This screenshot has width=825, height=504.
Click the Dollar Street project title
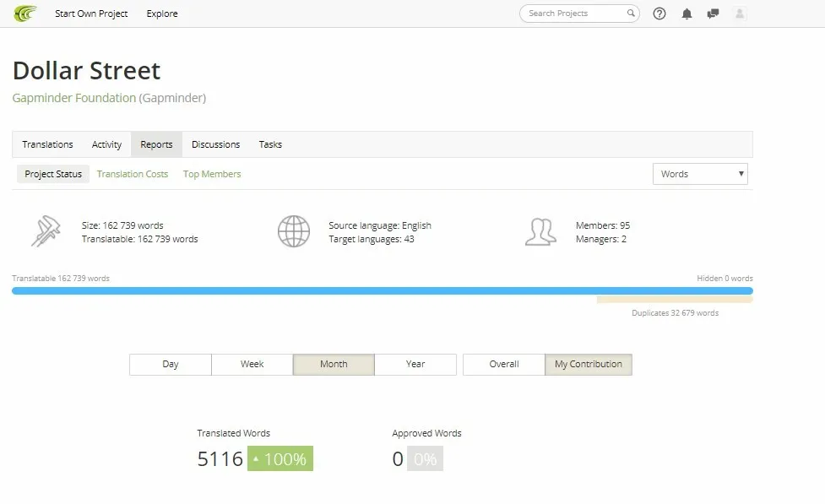86,71
